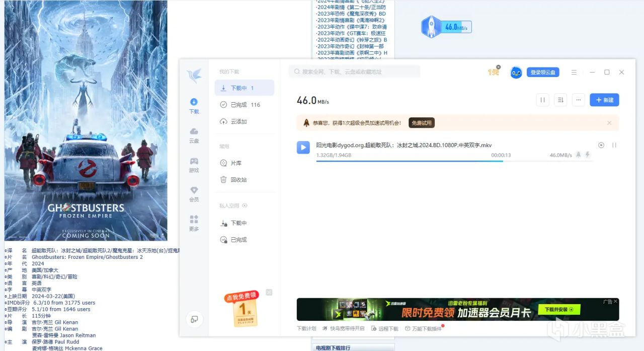
Task: Click the mini-window icon at sidebar bottom
Action: [194, 319]
